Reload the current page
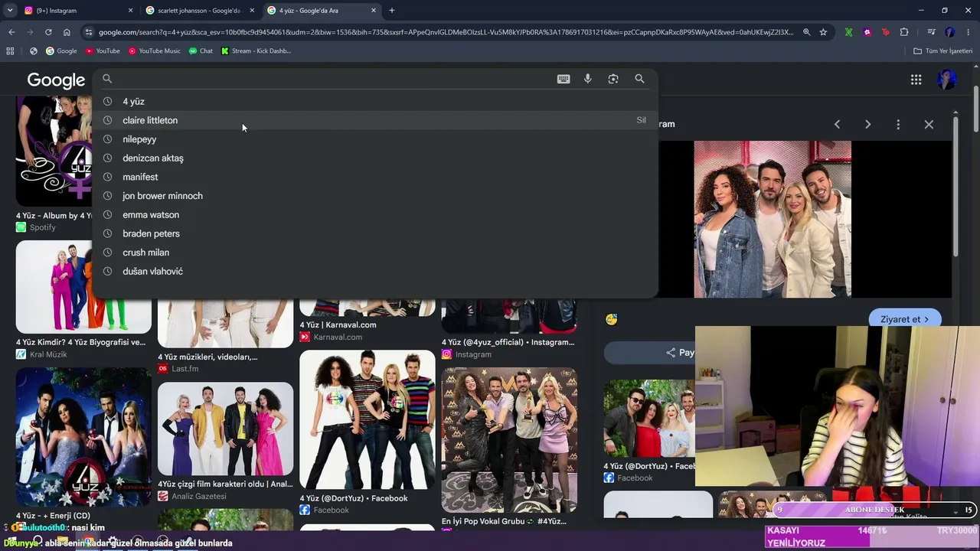The image size is (980, 551). pyautogui.click(x=48, y=32)
